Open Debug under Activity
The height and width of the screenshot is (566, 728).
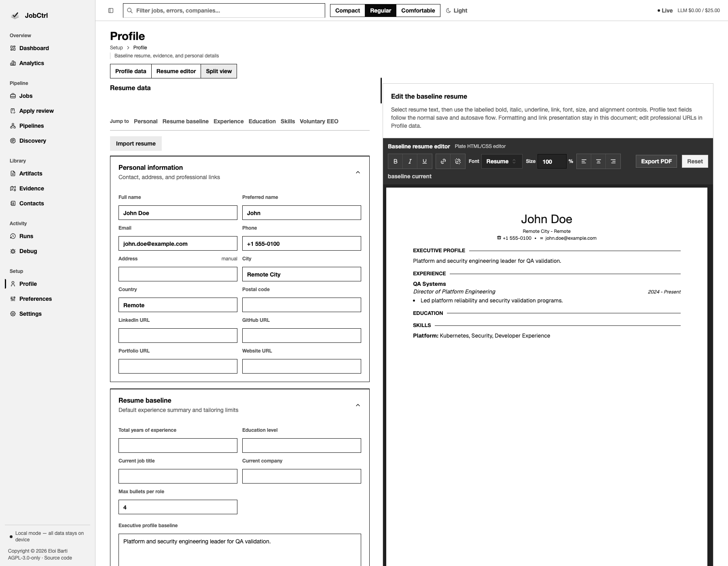(48, 251)
